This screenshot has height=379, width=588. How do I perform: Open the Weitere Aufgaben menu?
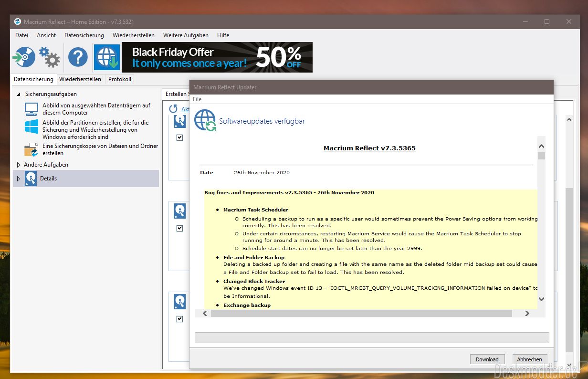click(x=186, y=35)
